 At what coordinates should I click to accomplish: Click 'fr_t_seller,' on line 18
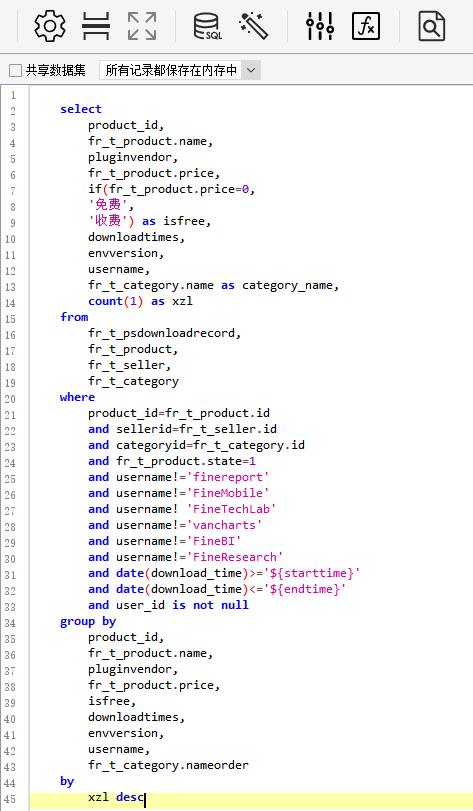[x=129, y=366]
